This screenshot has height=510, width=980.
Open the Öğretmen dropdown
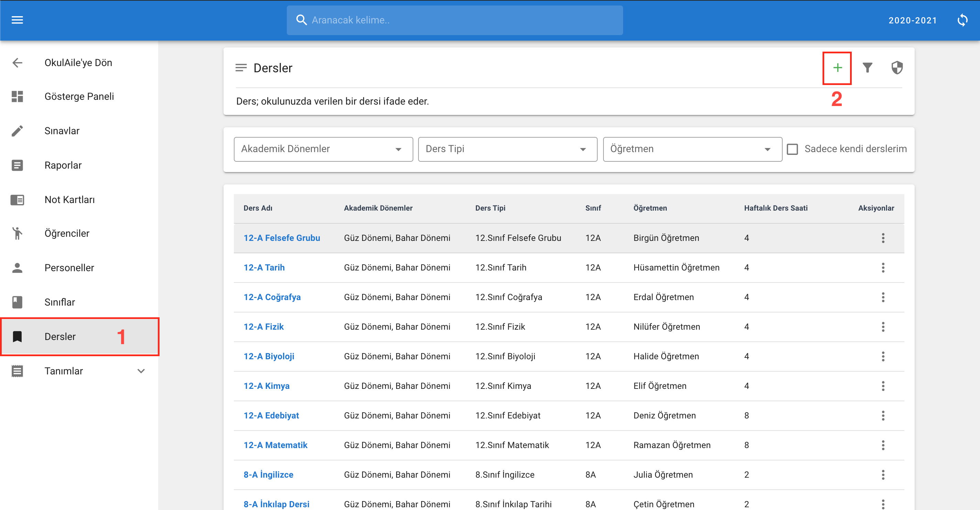click(x=693, y=149)
